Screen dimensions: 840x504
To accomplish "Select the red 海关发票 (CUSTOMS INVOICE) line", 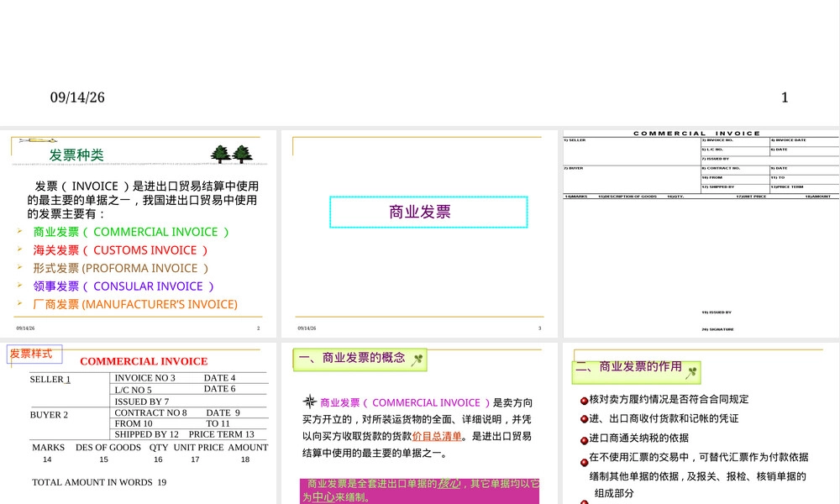I will (x=120, y=250).
